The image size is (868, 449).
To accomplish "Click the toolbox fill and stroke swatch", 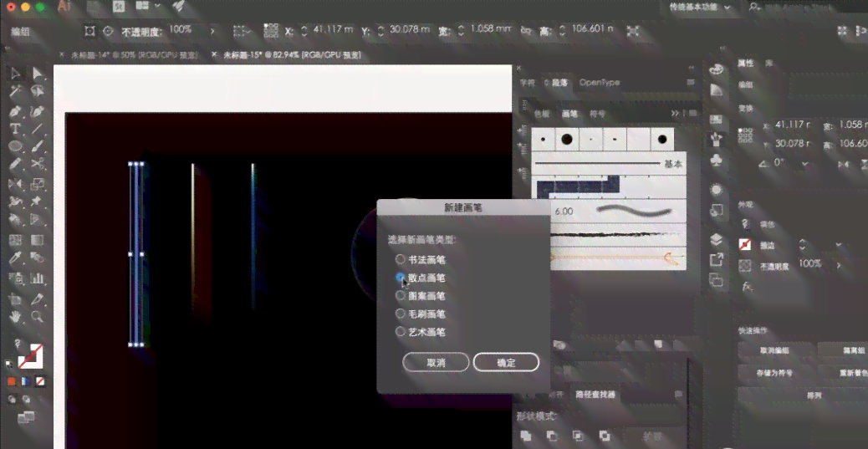I will [x=30, y=357].
